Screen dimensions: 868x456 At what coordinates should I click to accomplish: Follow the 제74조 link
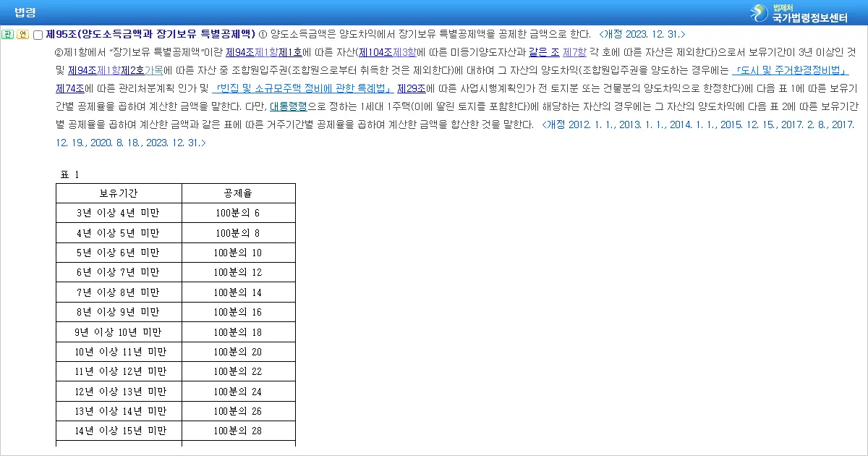[x=70, y=88]
